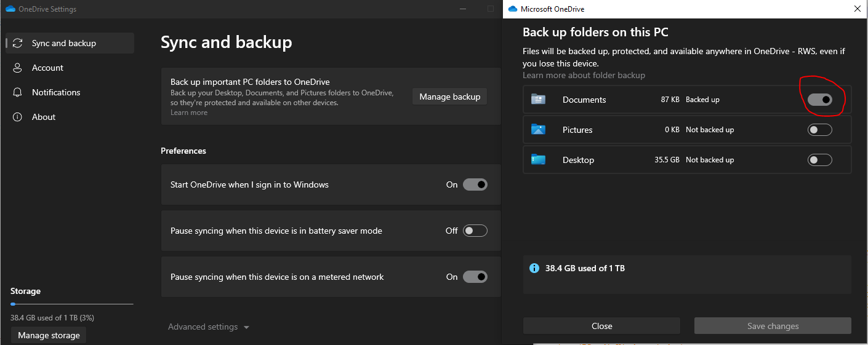Click '38.4 GB used of 1 TB' in dialog
The image size is (868, 345).
click(x=585, y=268)
